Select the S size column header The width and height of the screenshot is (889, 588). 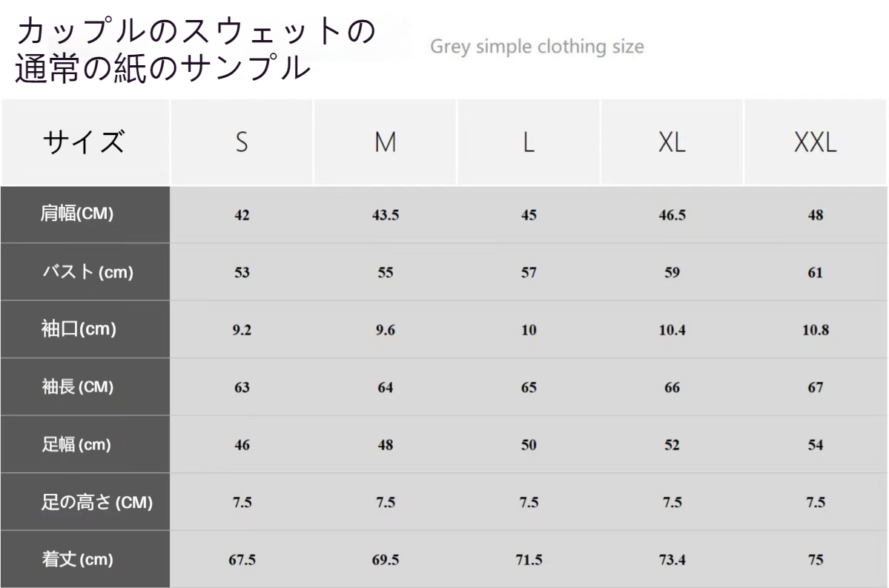(x=242, y=142)
